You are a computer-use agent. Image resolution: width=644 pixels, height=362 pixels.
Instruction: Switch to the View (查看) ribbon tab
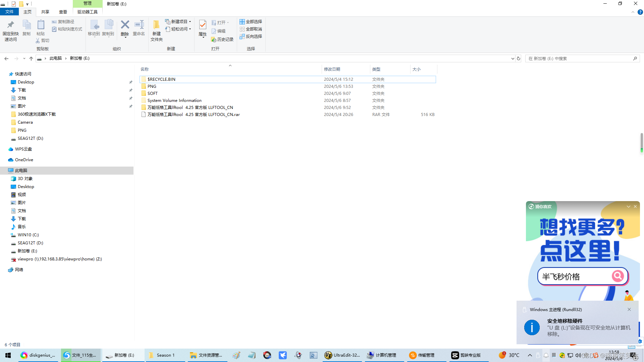coord(63,12)
